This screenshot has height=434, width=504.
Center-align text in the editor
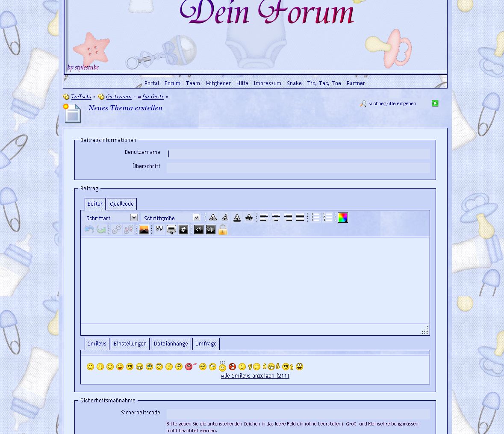(x=276, y=218)
